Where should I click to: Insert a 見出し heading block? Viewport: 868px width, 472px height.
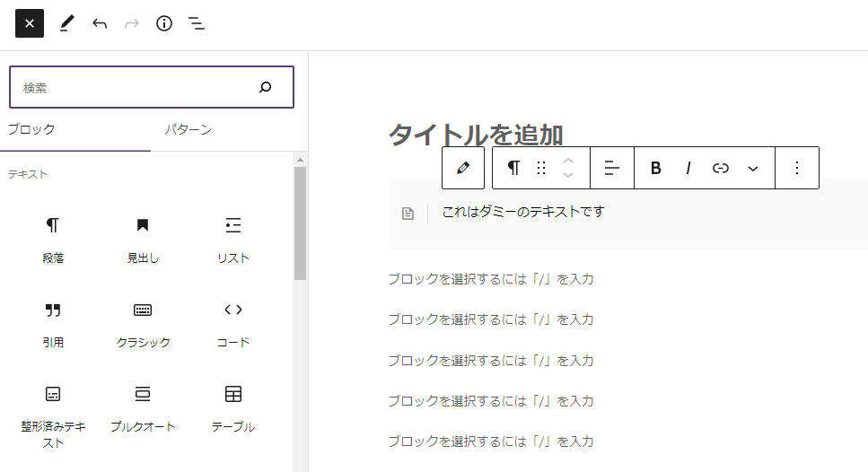(143, 240)
